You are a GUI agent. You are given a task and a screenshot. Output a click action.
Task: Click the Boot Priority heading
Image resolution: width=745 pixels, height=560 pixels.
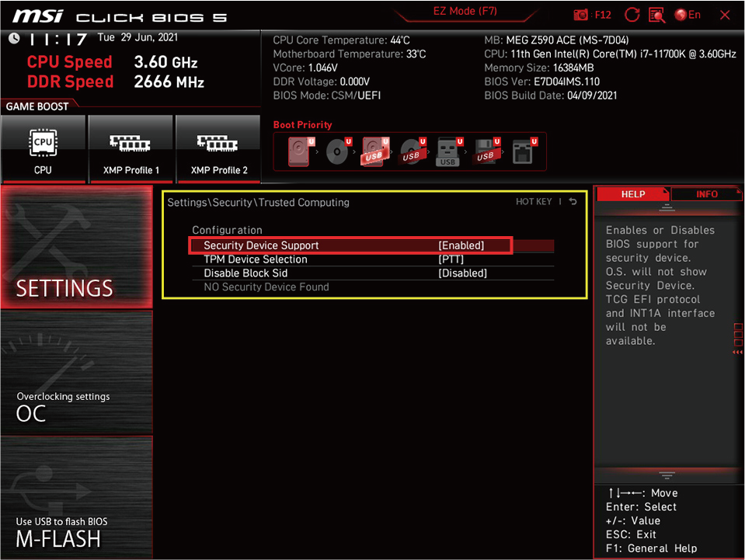[302, 124]
